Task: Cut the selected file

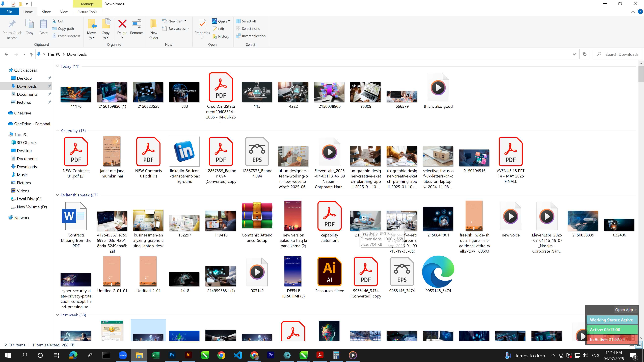Action: [58, 21]
